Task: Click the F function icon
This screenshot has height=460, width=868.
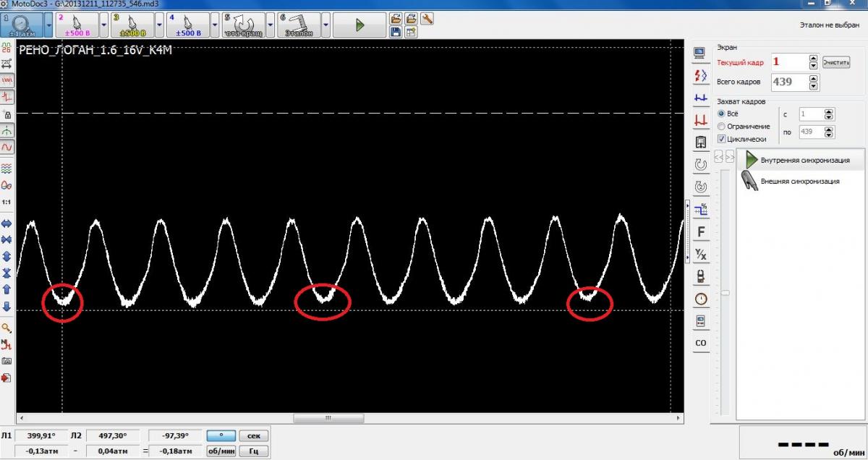Action: tap(699, 231)
